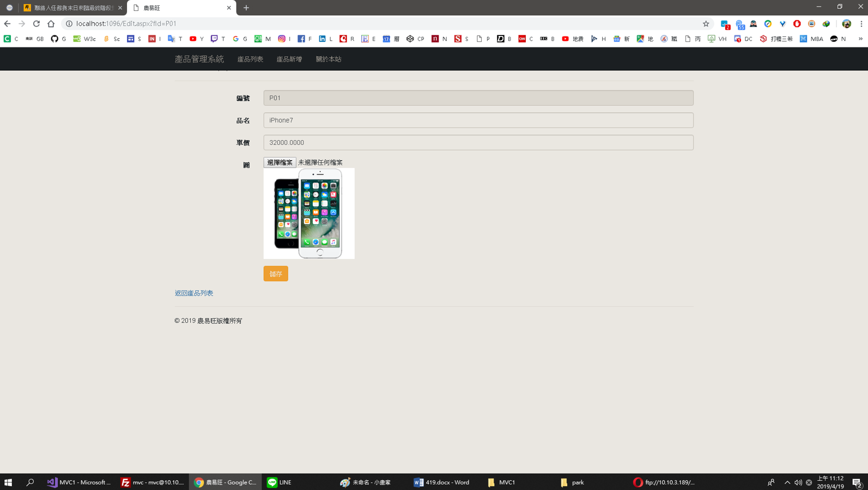This screenshot has width=868, height=490.
Task: Open the YouTube bookmark labeled Y
Action: [197, 39]
